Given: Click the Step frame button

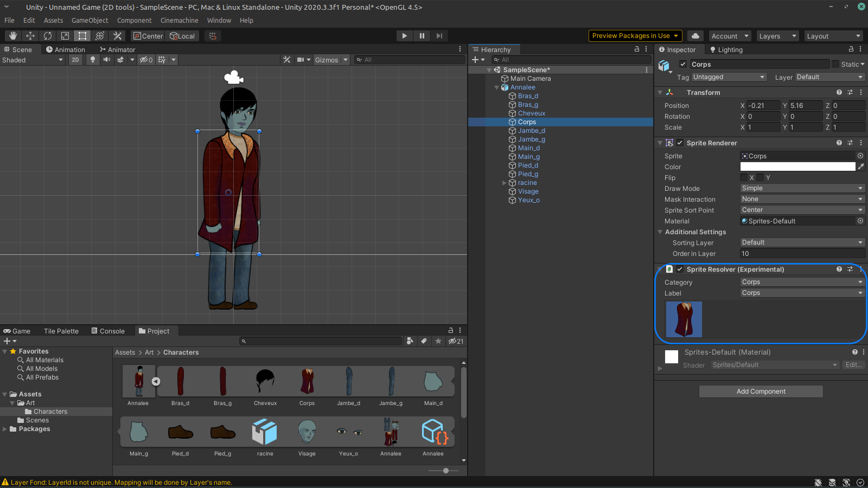Looking at the screenshot, I should [439, 36].
